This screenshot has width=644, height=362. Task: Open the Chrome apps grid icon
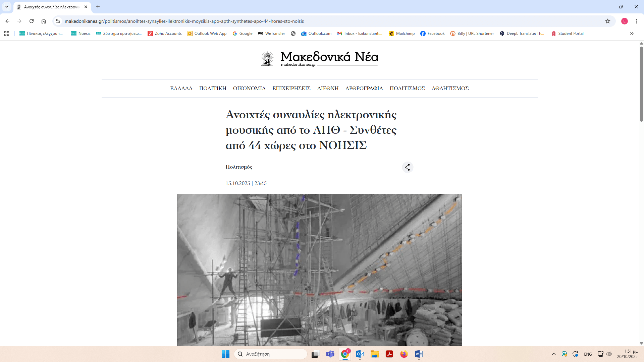tap(7, 34)
